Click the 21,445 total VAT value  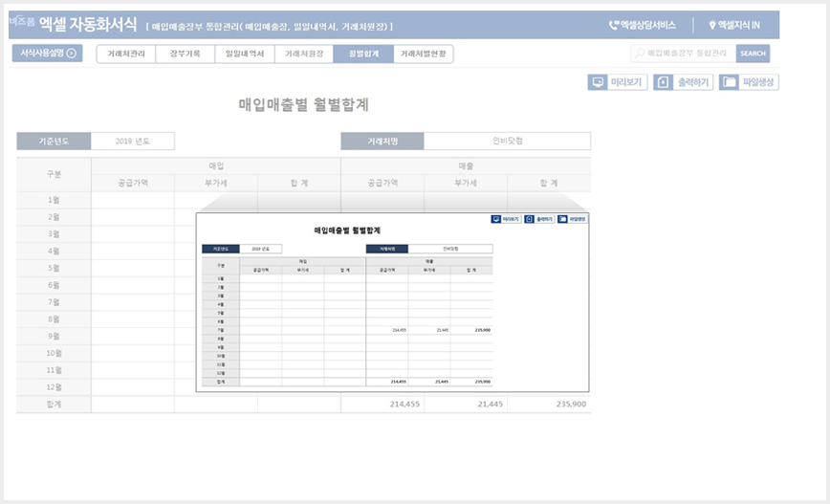click(491, 404)
